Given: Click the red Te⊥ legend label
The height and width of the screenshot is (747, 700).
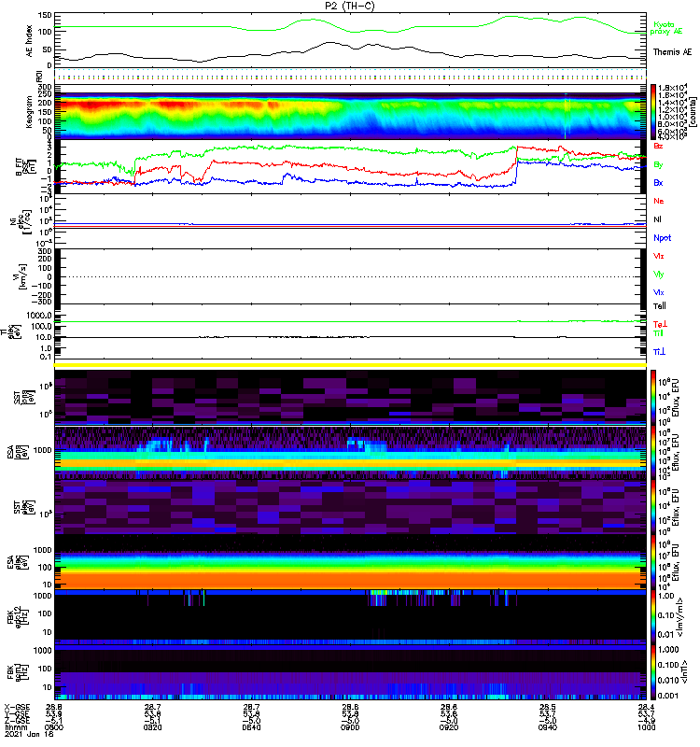Looking at the screenshot, I should click(660, 324).
